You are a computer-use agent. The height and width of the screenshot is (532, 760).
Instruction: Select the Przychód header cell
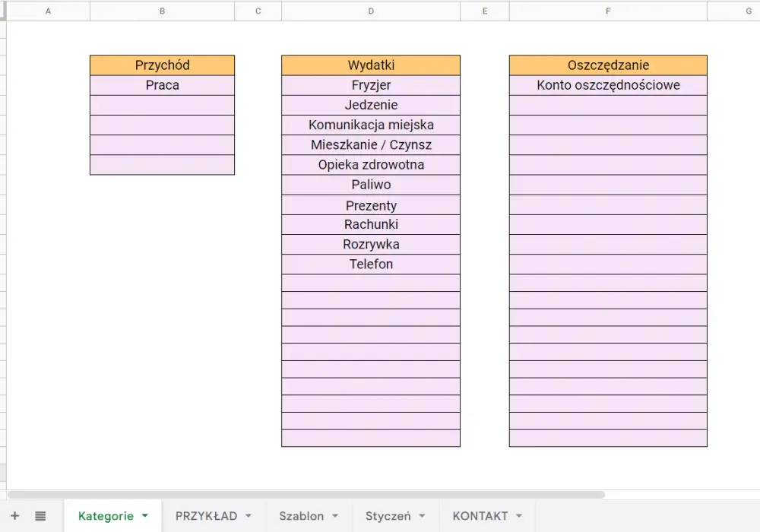[x=163, y=65]
